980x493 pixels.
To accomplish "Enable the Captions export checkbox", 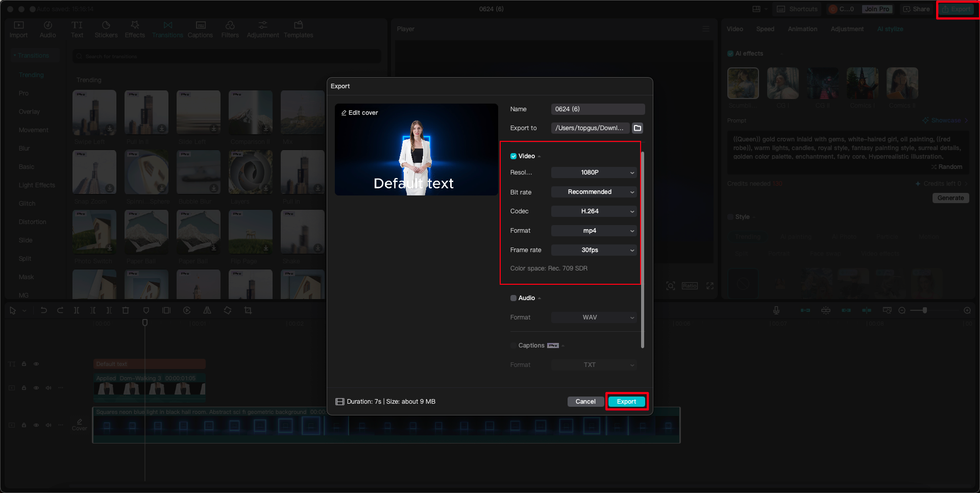I will pyautogui.click(x=513, y=346).
